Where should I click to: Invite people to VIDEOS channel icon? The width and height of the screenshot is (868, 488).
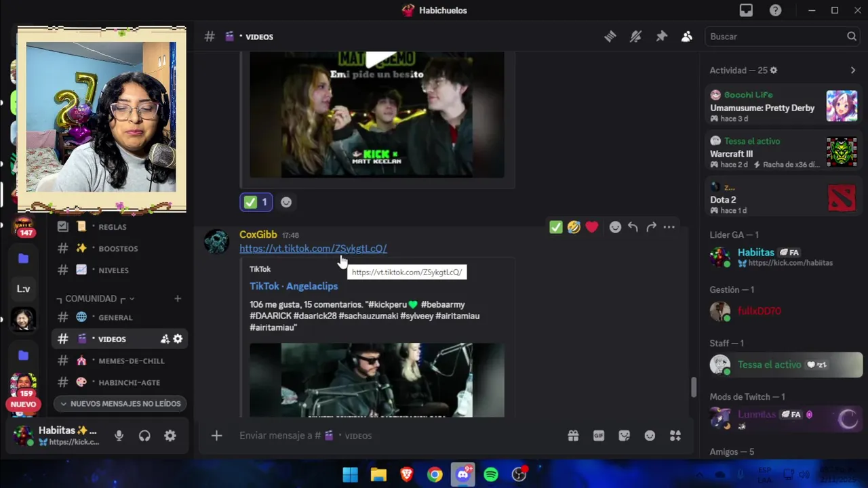pos(165,339)
